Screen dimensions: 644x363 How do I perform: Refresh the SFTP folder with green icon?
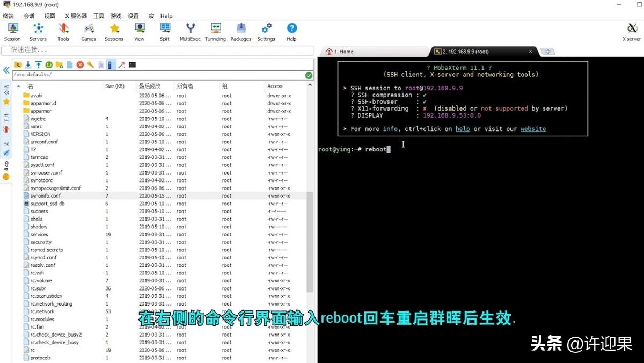(49, 64)
